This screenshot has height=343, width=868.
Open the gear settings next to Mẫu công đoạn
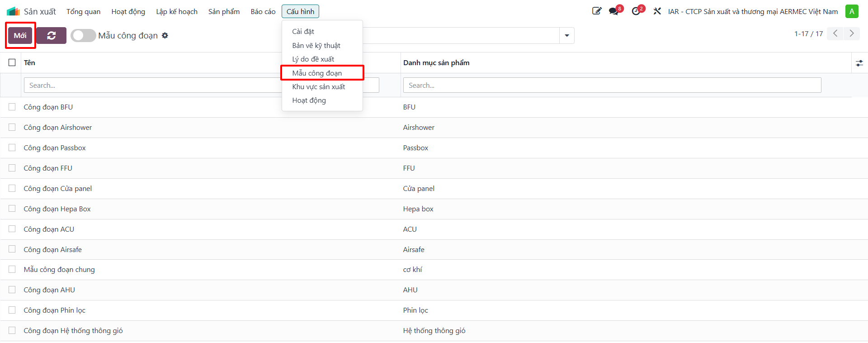pos(165,35)
